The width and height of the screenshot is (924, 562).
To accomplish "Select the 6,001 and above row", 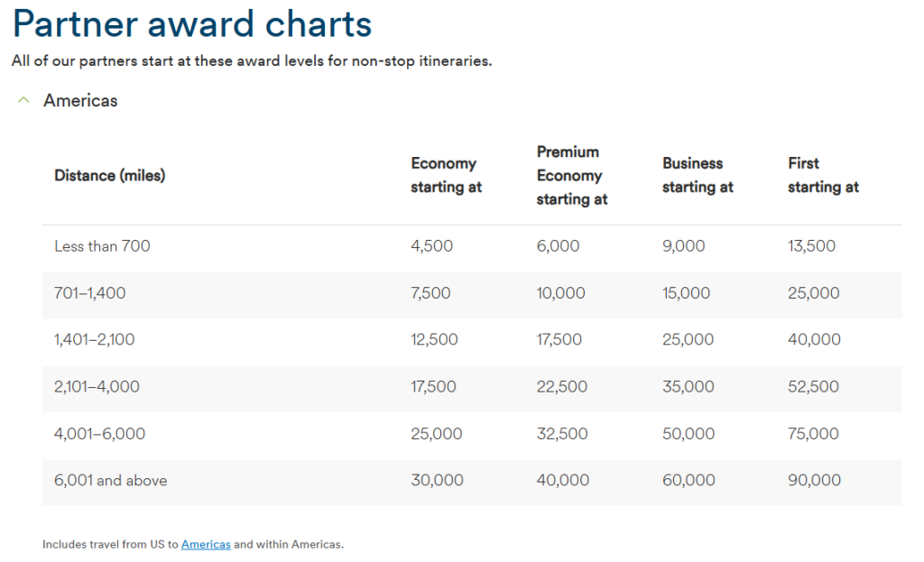I will click(x=109, y=480).
